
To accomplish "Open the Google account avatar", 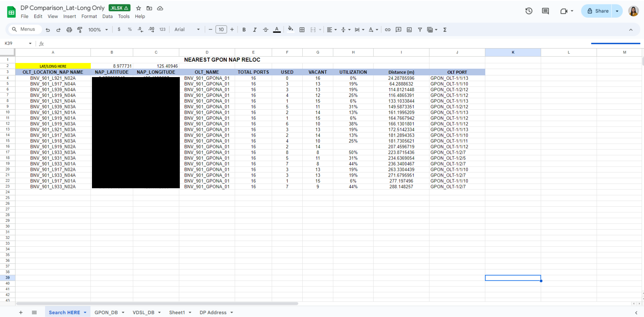I will coord(633,11).
